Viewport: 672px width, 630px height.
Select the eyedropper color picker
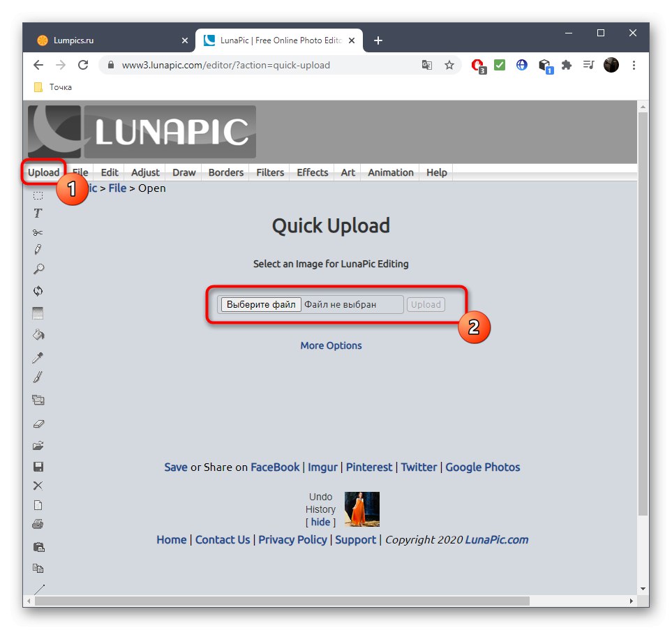tap(38, 357)
